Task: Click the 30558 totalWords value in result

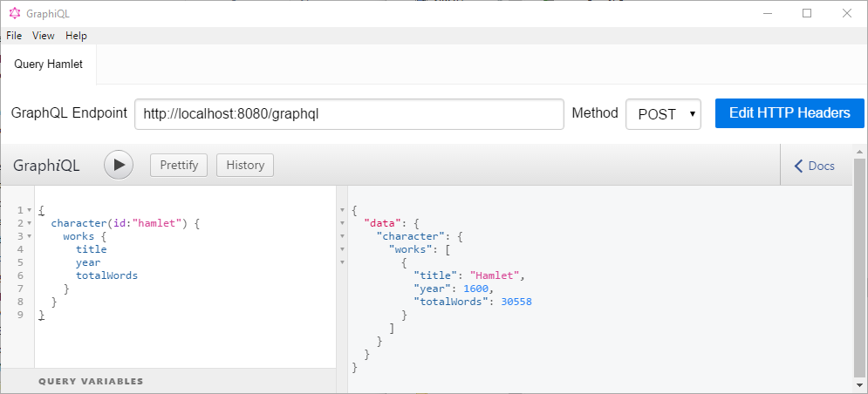Action: pyautogui.click(x=516, y=302)
